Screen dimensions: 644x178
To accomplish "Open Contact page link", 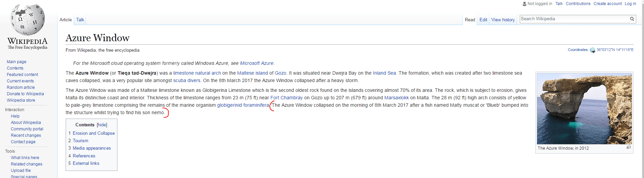I will tap(23, 142).
